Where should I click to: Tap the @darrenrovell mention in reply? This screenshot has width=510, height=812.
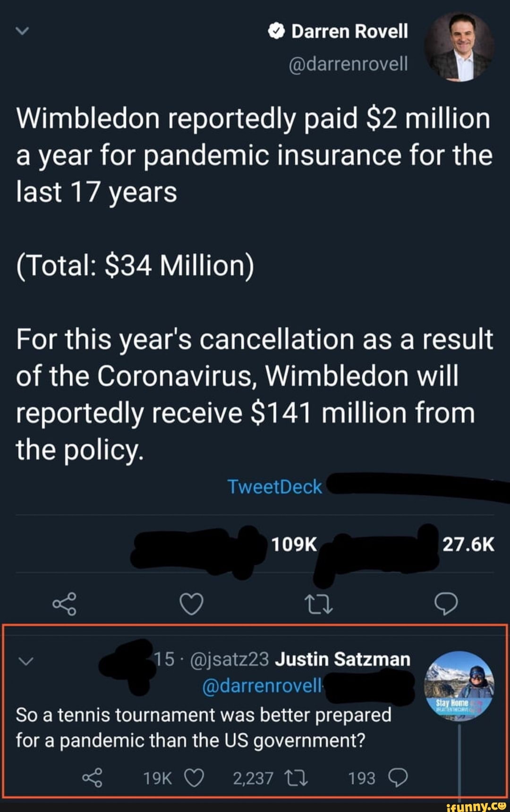point(262,685)
